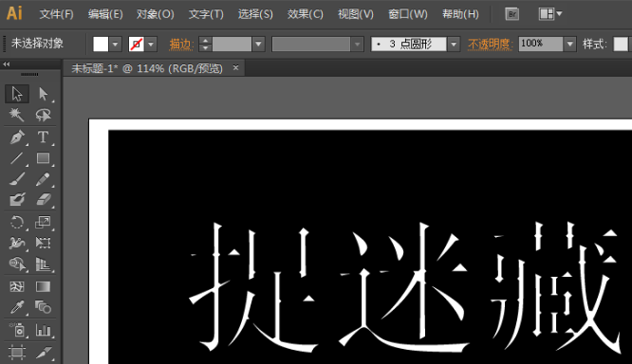Select the Magic Wand tool
632x364 pixels.
(x=16, y=115)
